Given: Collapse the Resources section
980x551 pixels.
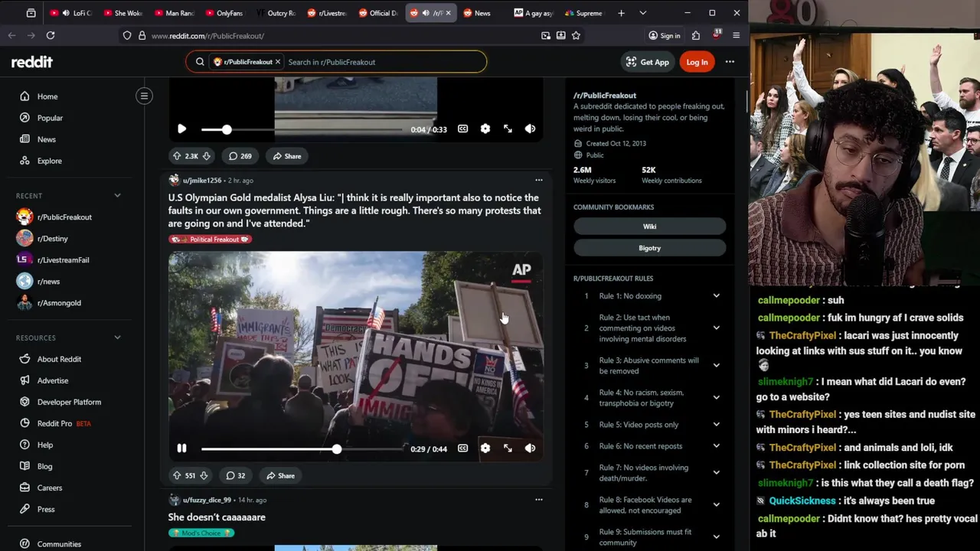Looking at the screenshot, I should [x=117, y=337].
